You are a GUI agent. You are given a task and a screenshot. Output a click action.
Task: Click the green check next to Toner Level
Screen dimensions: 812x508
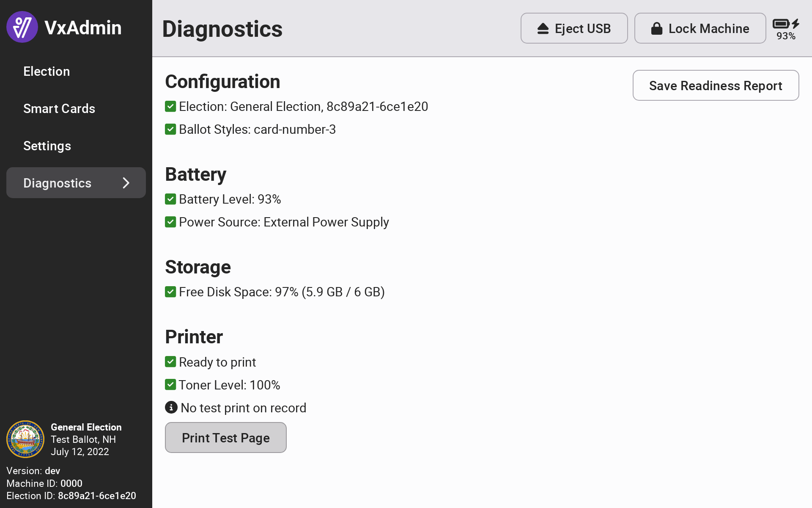click(170, 384)
